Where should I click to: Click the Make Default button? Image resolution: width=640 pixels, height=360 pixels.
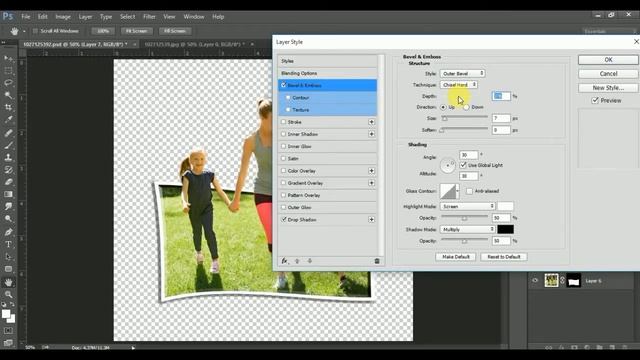click(x=456, y=257)
